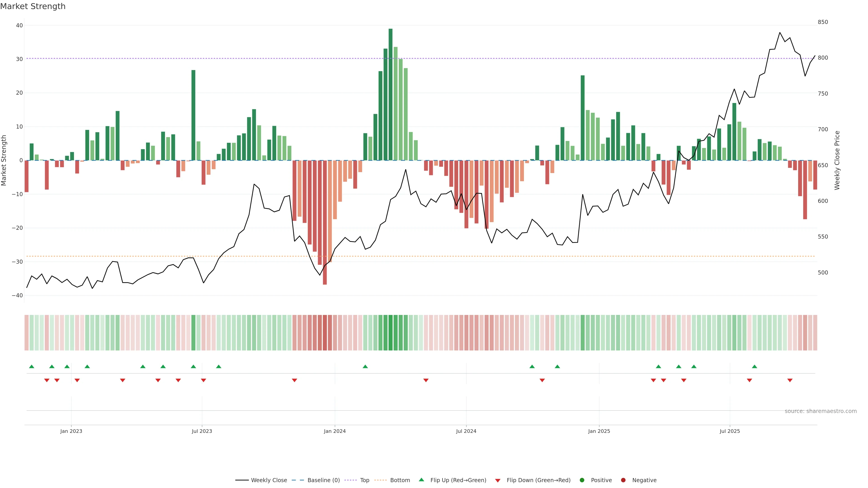Click the Jul 2025 axis label
The width and height of the screenshot is (868, 488).
point(729,431)
